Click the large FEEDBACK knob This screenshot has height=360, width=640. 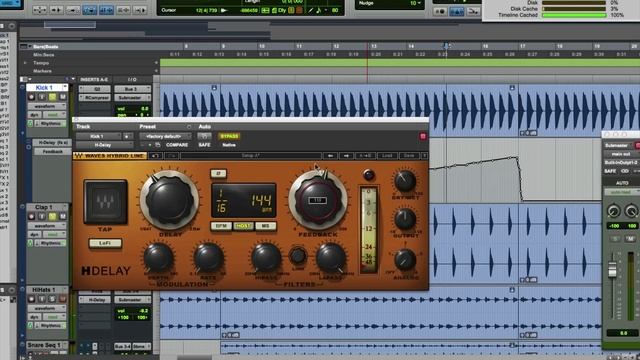pyautogui.click(x=318, y=200)
